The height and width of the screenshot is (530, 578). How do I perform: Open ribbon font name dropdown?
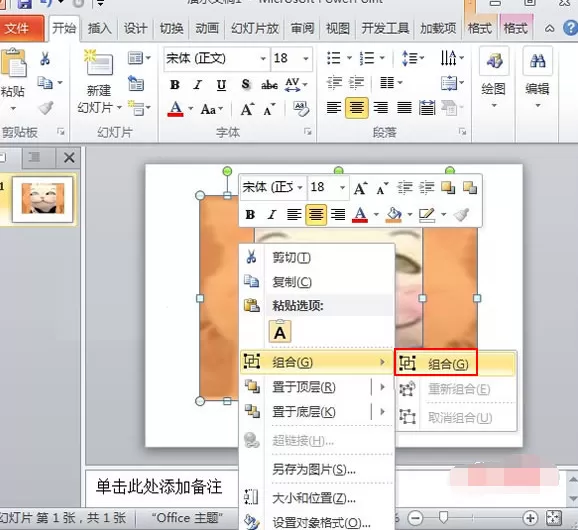[x=263, y=59]
